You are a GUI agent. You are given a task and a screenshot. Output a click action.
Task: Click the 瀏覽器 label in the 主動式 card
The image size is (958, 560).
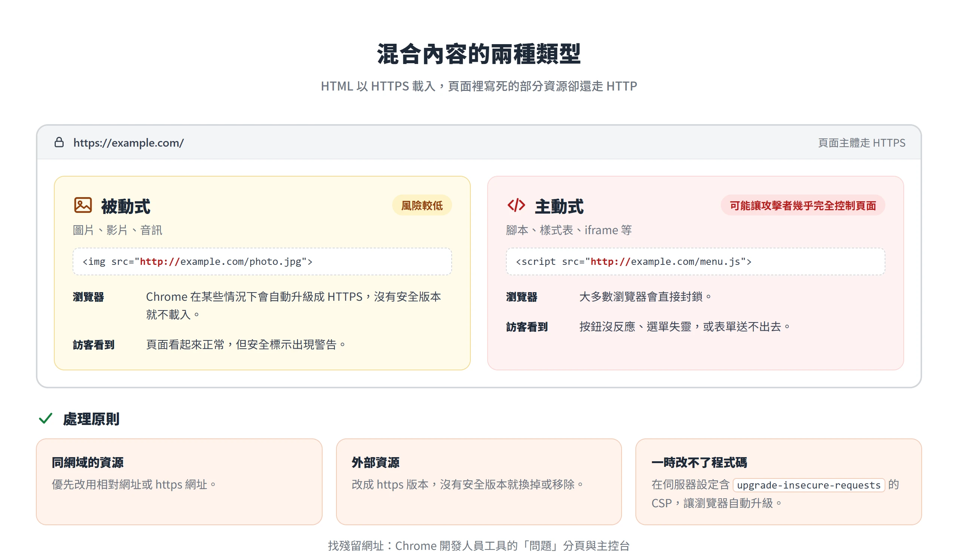point(522,297)
